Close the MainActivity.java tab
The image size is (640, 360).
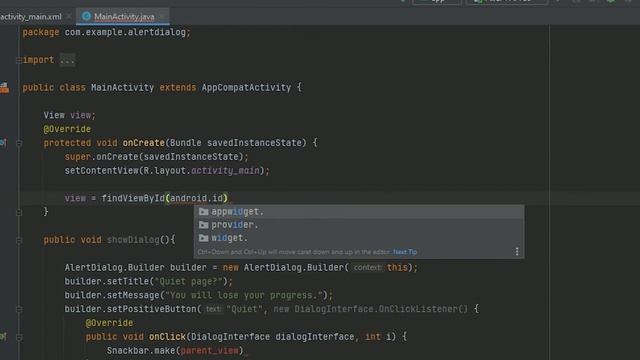[162, 17]
